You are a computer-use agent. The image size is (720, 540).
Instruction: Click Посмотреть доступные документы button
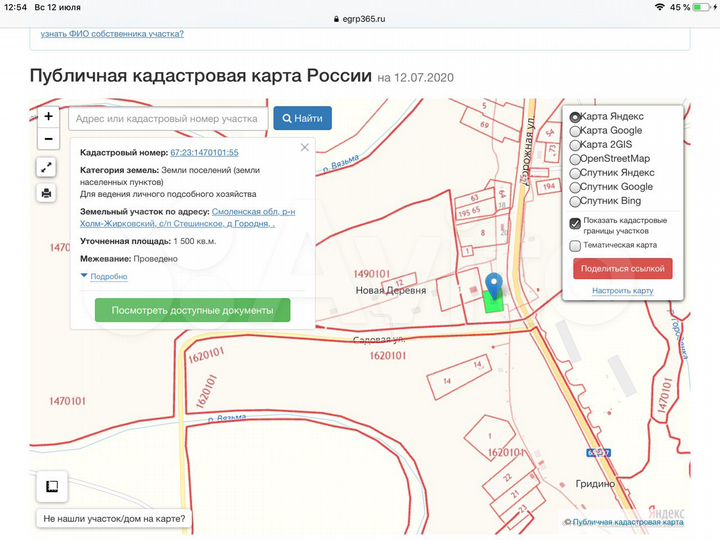coord(192,310)
